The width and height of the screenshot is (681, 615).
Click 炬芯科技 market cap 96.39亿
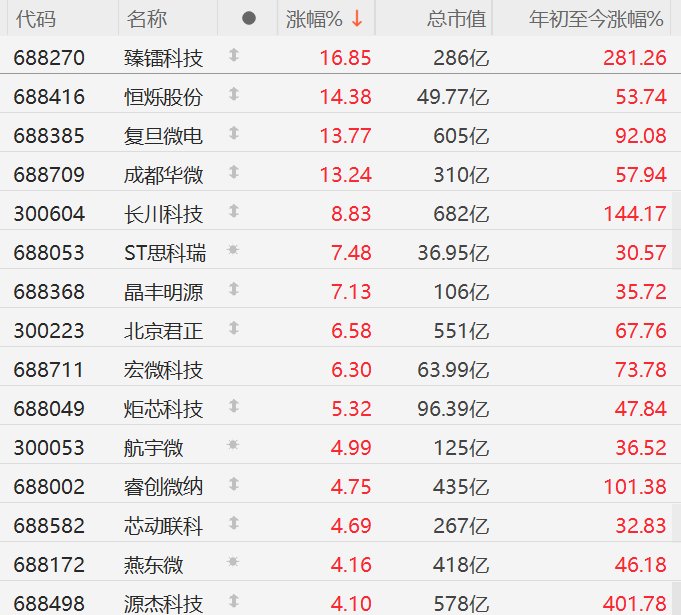454,409
